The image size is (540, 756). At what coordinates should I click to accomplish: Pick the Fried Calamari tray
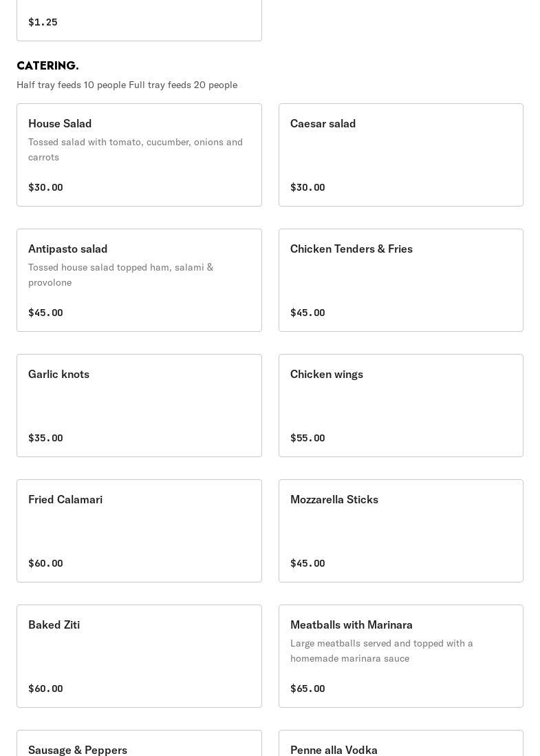[x=139, y=531]
